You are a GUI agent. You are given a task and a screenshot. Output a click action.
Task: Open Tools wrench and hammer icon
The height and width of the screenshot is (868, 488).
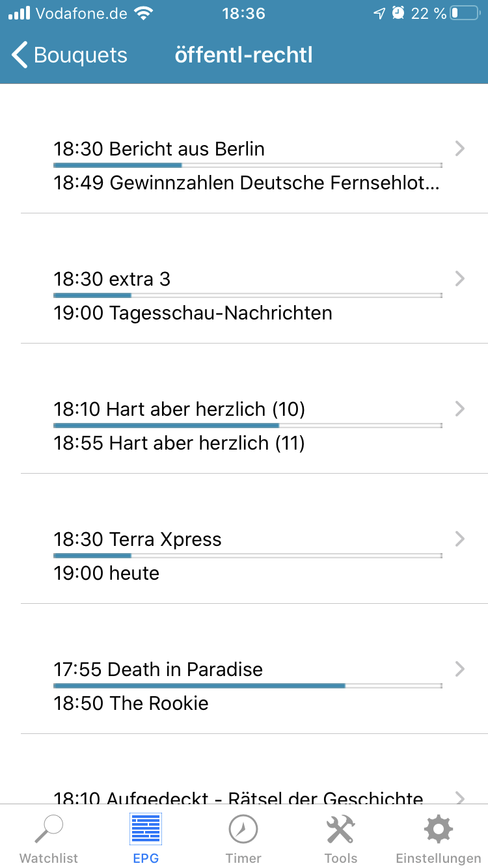(x=340, y=829)
